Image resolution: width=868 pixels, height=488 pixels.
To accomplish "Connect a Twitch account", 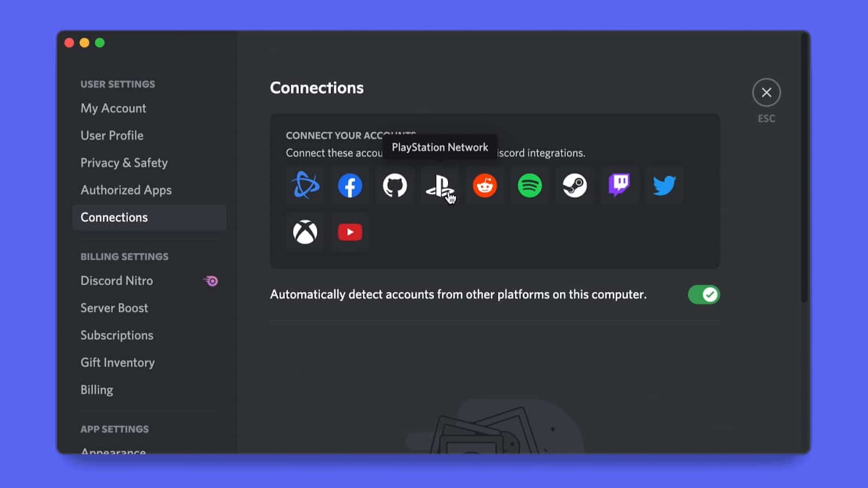I will click(x=619, y=185).
